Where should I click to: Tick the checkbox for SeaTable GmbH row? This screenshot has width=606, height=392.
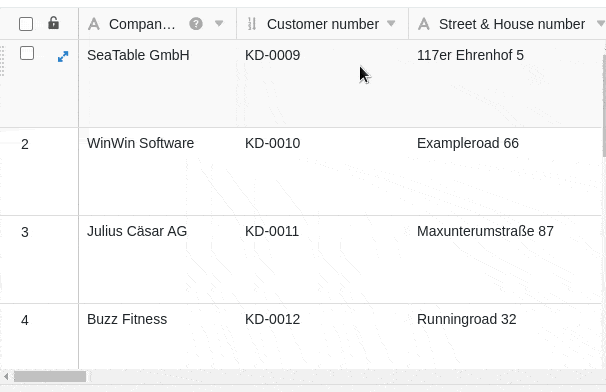click(27, 53)
